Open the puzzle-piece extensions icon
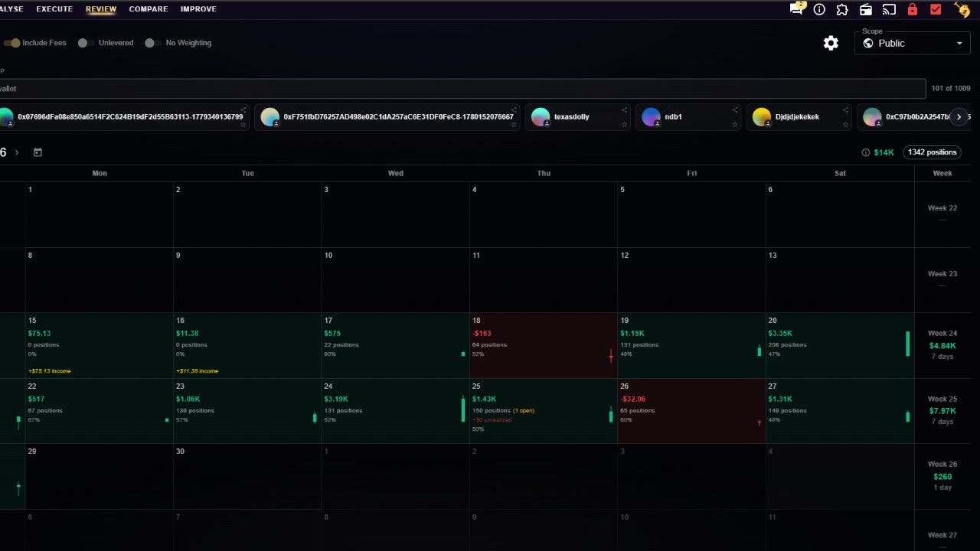The image size is (980, 551). coord(842,9)
